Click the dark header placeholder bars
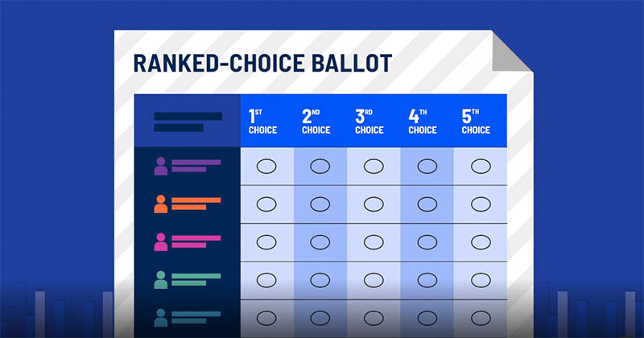The image size is (644, 338). pyautogui.click(x=188, y=122)
